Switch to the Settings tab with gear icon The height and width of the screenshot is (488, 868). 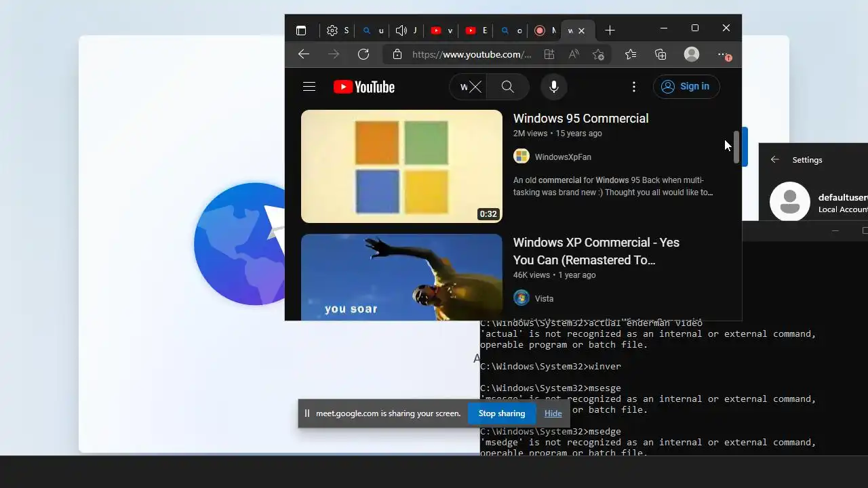(337, 30)
